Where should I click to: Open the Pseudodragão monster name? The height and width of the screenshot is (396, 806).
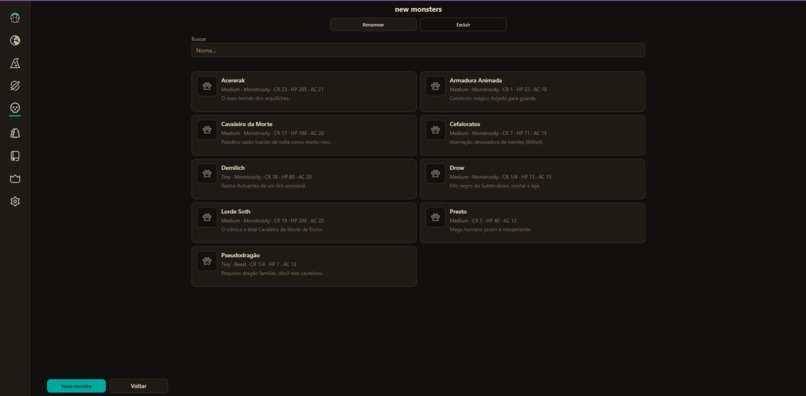tap(241, 256)
